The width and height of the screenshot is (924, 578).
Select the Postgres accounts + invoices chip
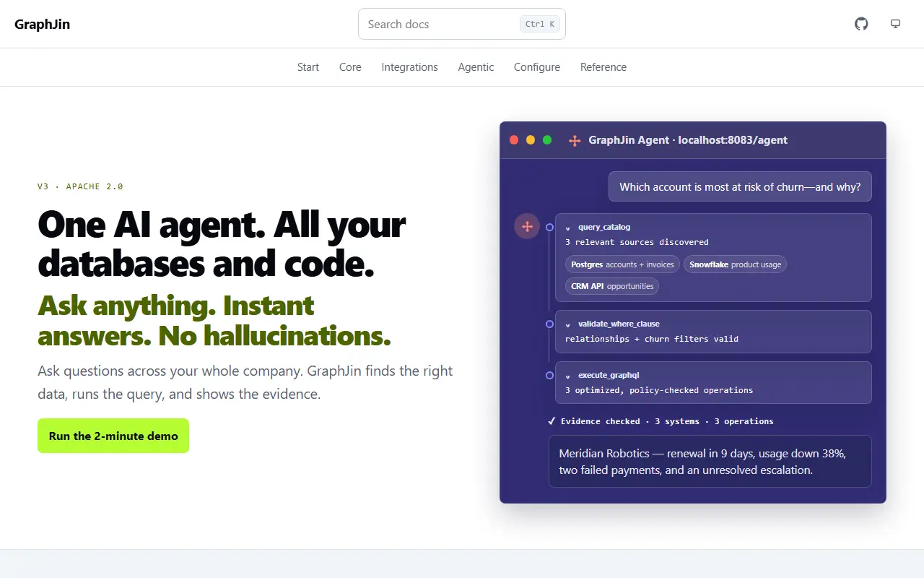pos(622,264)
